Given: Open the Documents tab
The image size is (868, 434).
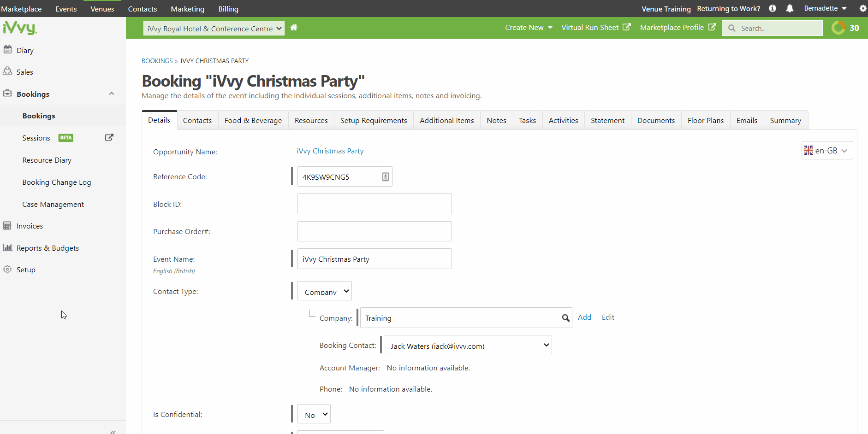Looking at the screenshot, I should click(656, 120).
